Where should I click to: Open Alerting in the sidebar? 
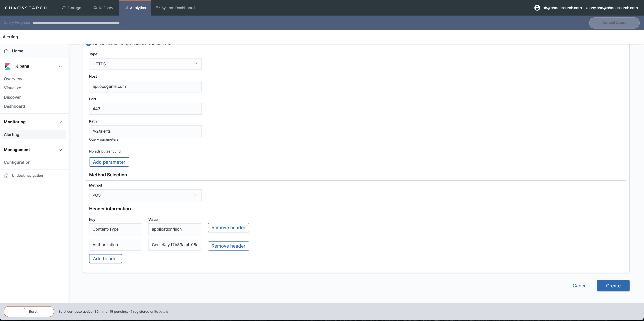(12, 135)
